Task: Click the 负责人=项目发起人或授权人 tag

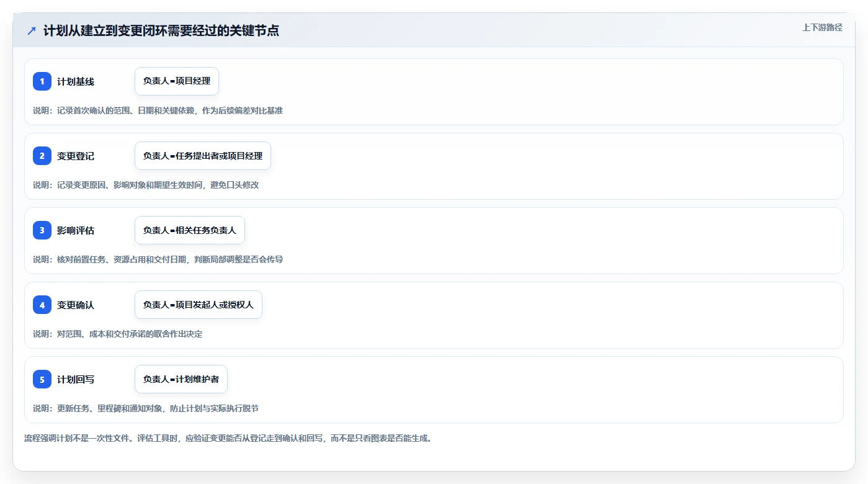Action: tap(199, 305)
